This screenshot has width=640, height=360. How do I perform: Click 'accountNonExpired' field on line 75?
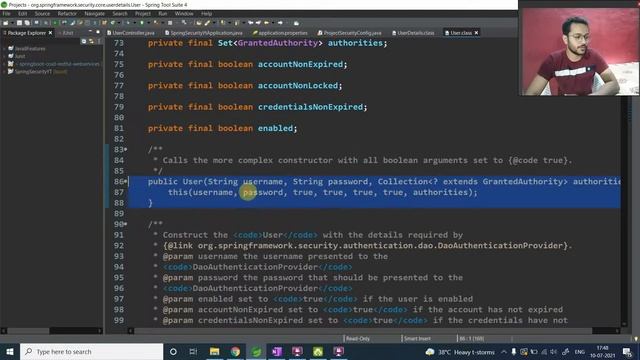(x=300, y=64)
